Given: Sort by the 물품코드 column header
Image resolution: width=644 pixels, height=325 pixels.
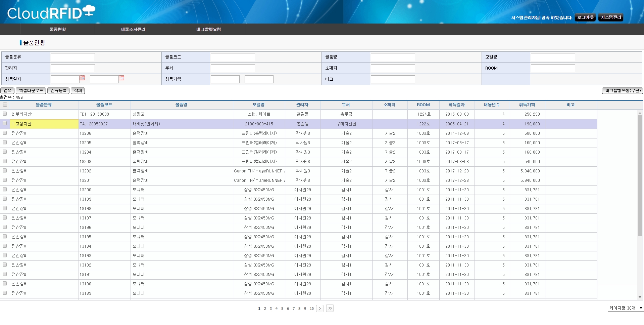Looking at the screenshot, I should click(x=104, y=105).
